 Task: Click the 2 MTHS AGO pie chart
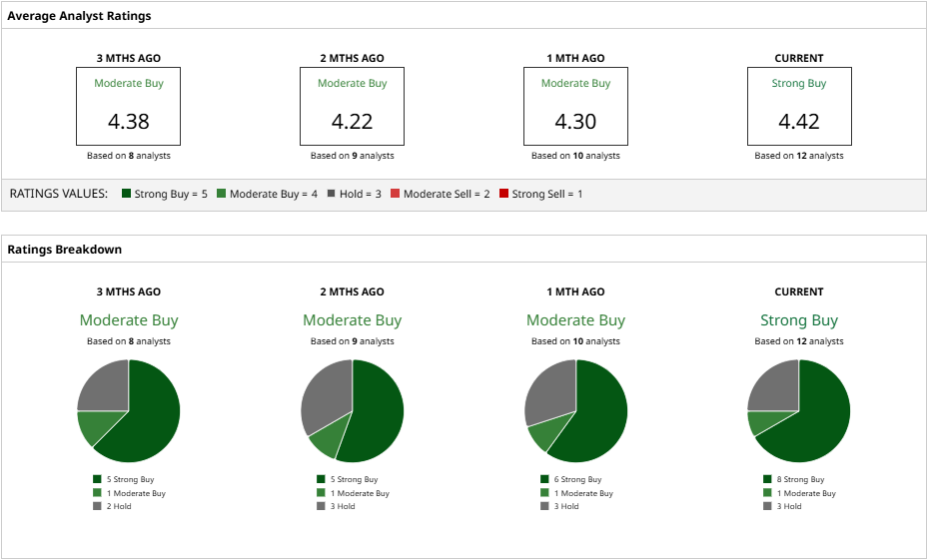click(353, 411)
